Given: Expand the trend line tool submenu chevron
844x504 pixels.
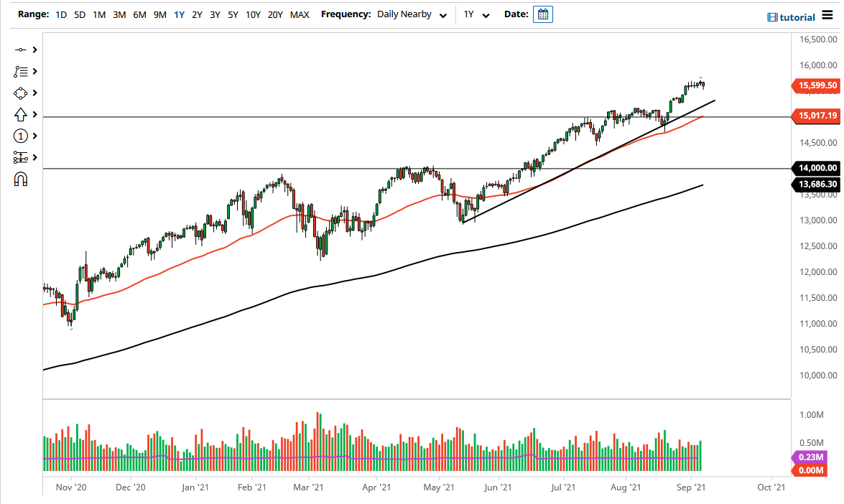Looking at the screenshot, I should 34,50.
